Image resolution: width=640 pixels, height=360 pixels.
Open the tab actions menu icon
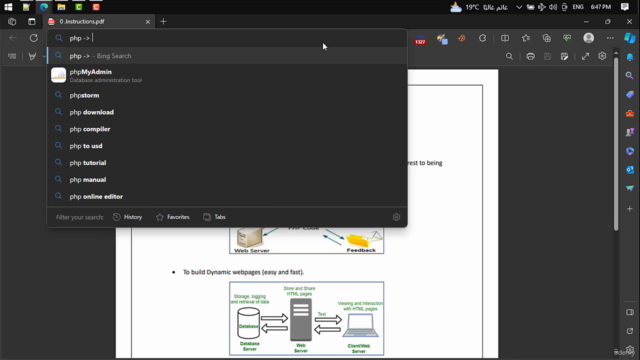click(x=31, y=22)
